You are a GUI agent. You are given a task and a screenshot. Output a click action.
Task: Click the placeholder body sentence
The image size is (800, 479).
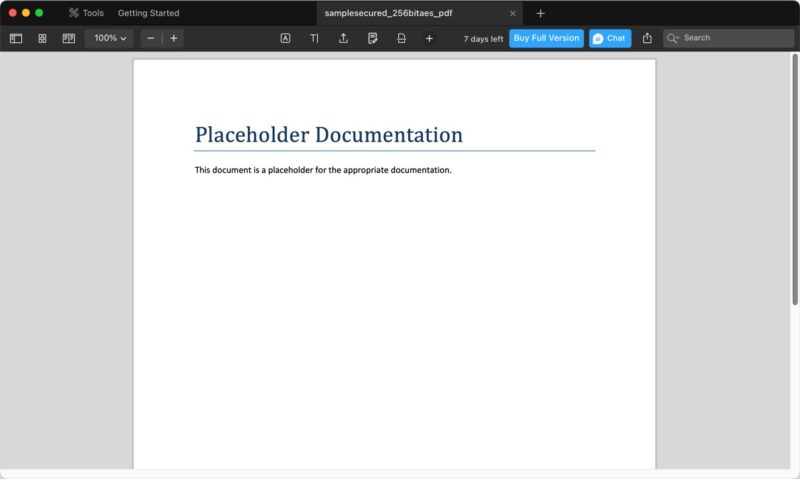point(323,170)
